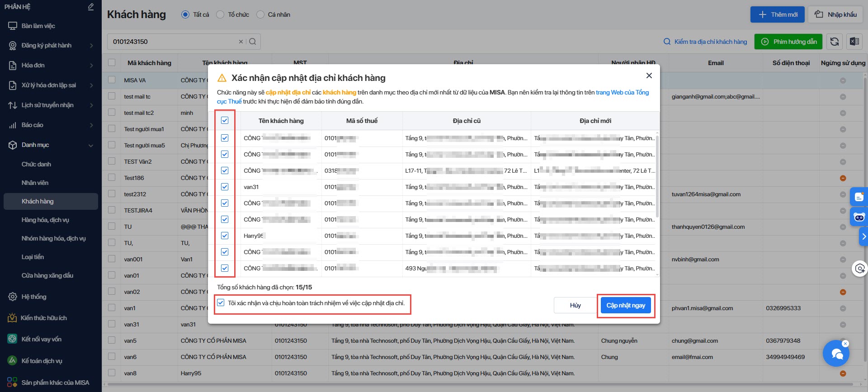
Task: Click Kiểm tra địa chỉ khách hàng link
Action: click(705, 42)
